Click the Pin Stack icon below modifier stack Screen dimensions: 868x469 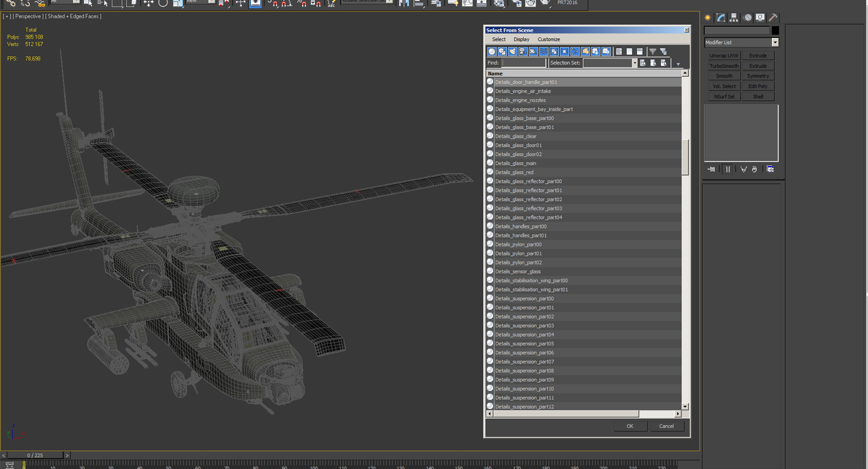coord(711,169)
